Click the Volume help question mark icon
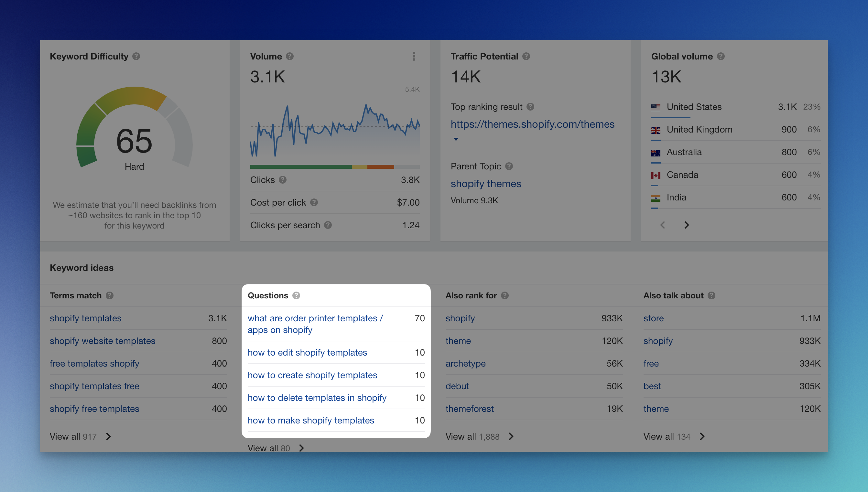This screenshot has height=492, width=868. click(x=290, y=57)
